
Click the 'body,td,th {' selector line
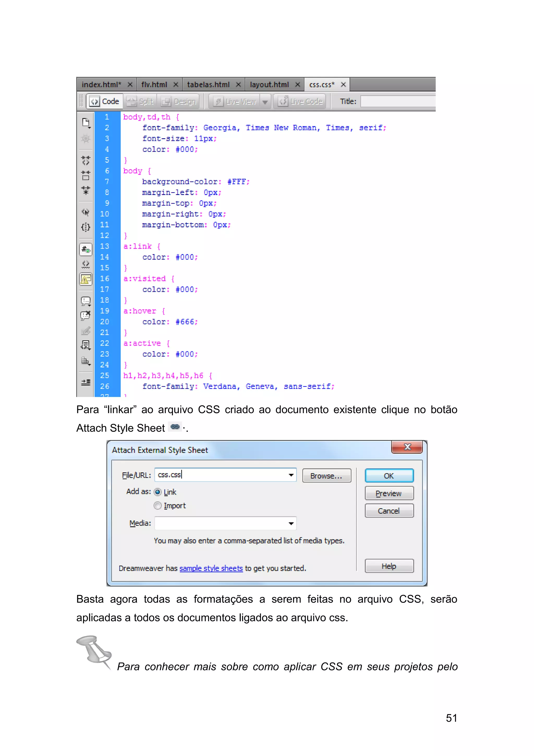[x=151, y=117]
